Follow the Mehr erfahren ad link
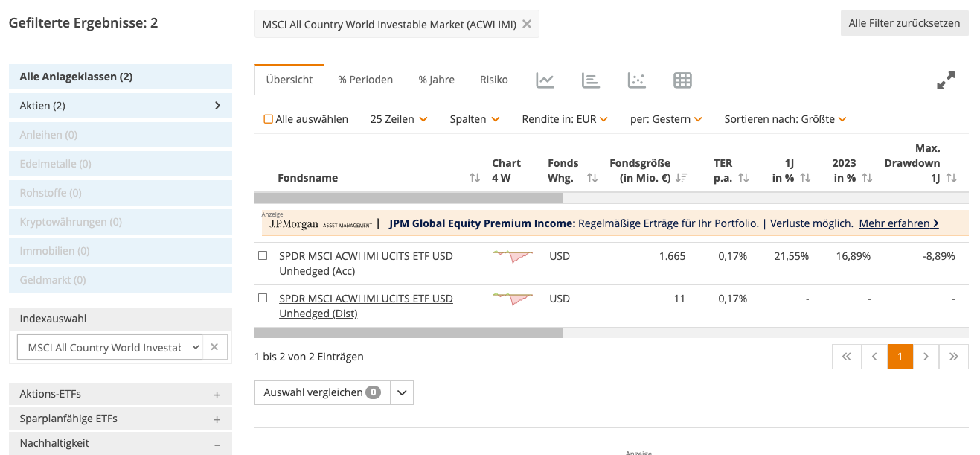Image resolution: width=980 pixels, height=455 pixels. pyautogui.click(x=899, y=223)
